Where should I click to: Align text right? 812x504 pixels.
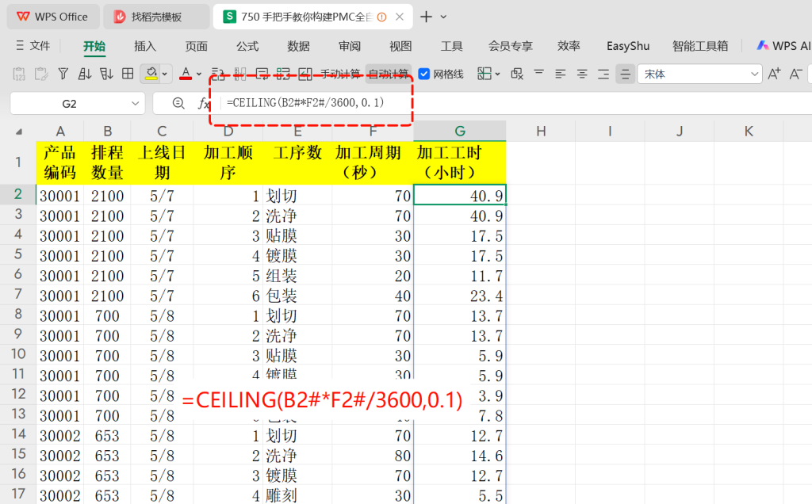pos(603,74)
